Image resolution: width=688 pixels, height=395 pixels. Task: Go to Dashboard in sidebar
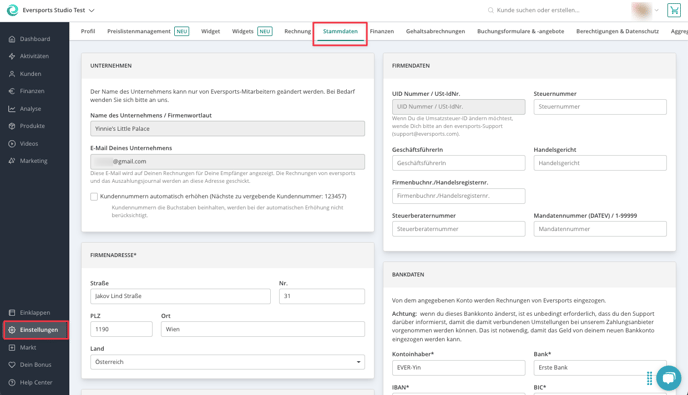35,39
